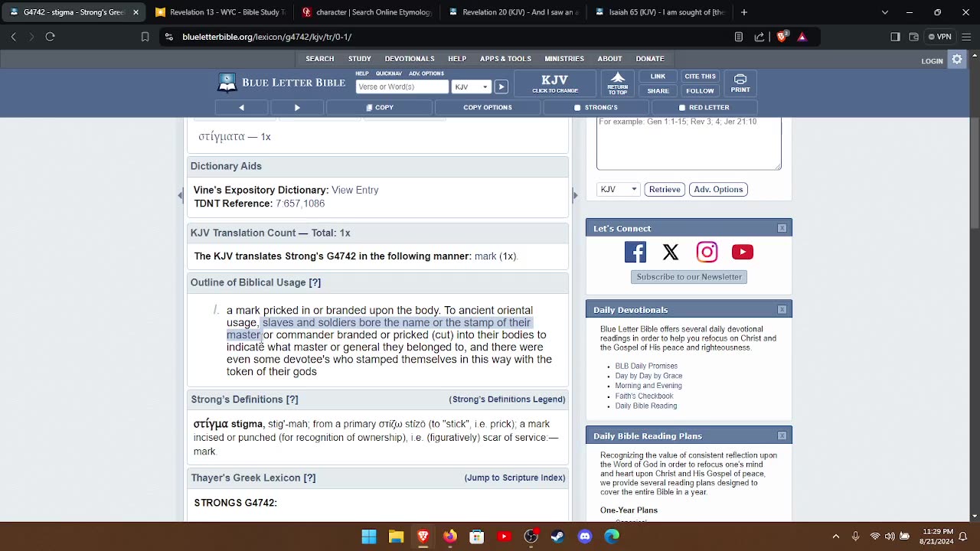Click the Brave shields icon
This screenshot has height=551, width=980.
tap(782, 37)
